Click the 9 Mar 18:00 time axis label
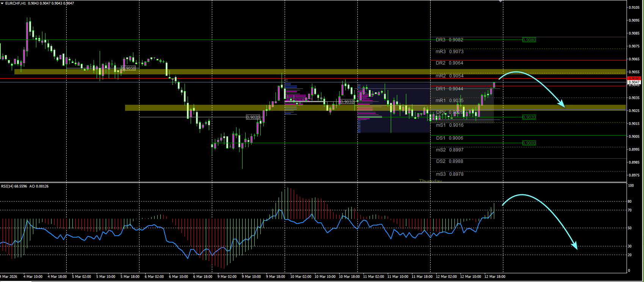 pyautogui.click(x=276, y=276)
